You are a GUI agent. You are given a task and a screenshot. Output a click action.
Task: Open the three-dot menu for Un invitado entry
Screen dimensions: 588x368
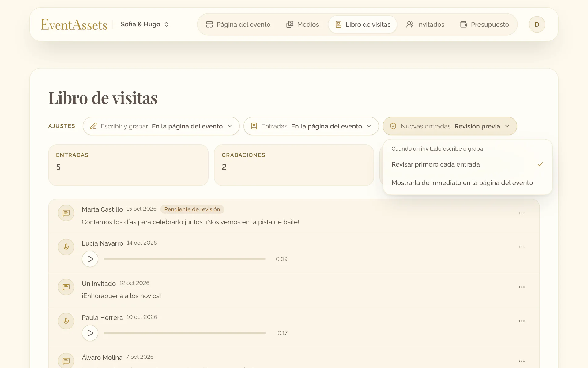point(522,287)
